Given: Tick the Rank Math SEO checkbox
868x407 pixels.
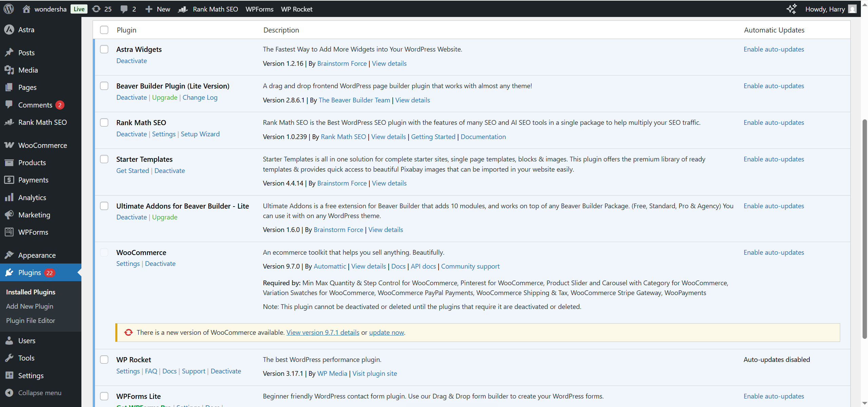Looking at the screenshot, I should (x=104, y=122).
